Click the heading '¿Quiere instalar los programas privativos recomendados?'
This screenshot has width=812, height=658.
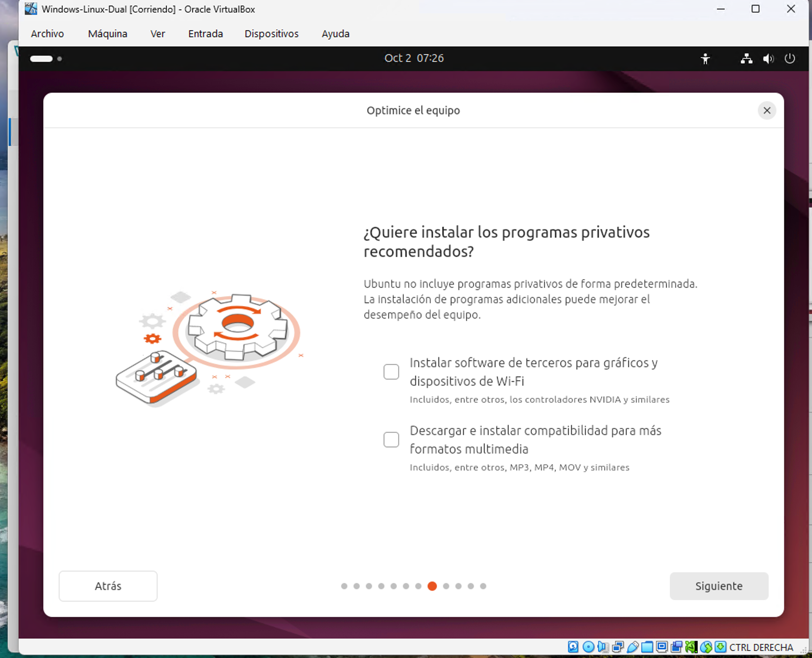[x=506, y=242]
